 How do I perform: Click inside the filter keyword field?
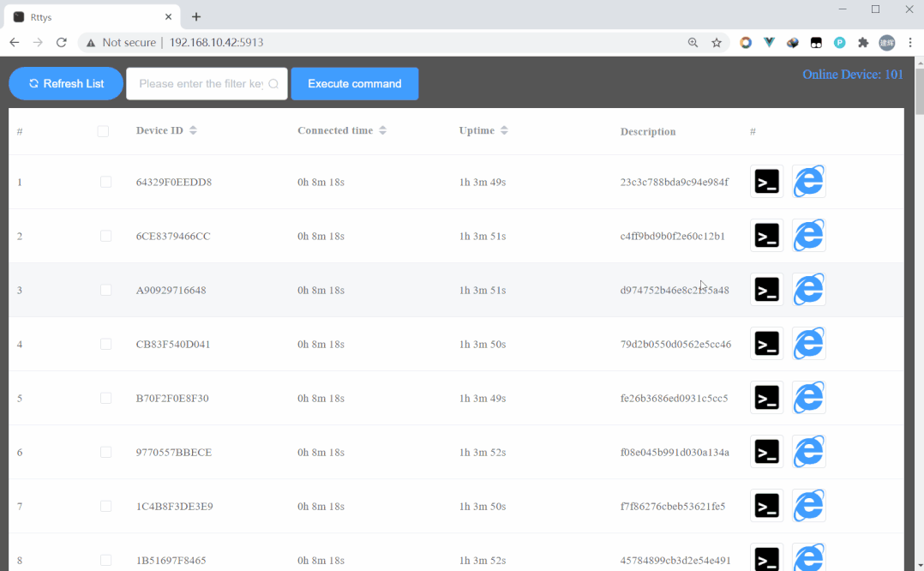click(201, 83)
